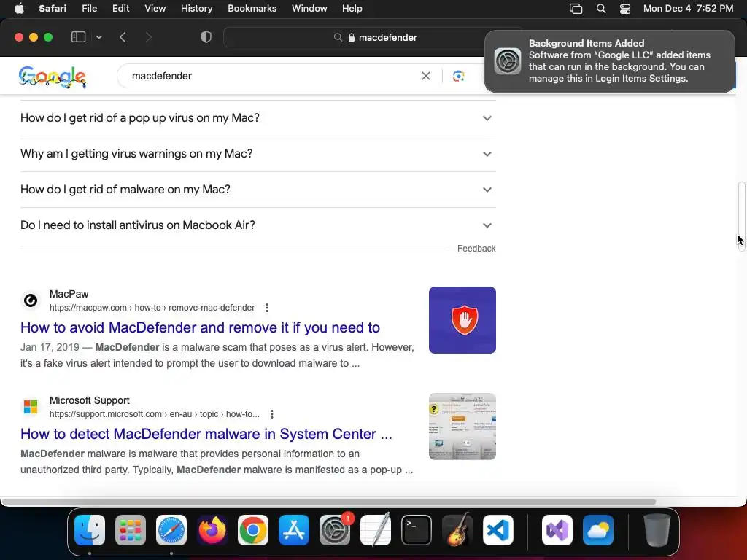Open Spotlight search in menu bar

click(x=601, y=9)
